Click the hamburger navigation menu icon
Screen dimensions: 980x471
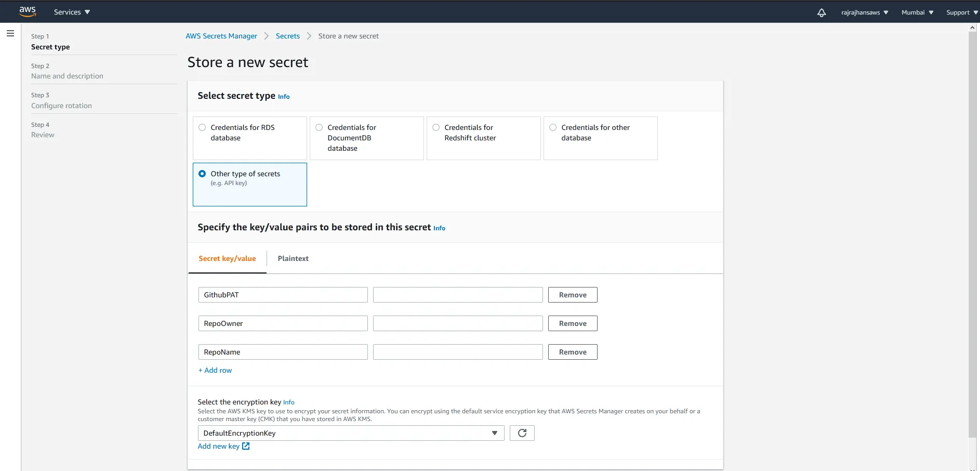[x=10, y=33]
